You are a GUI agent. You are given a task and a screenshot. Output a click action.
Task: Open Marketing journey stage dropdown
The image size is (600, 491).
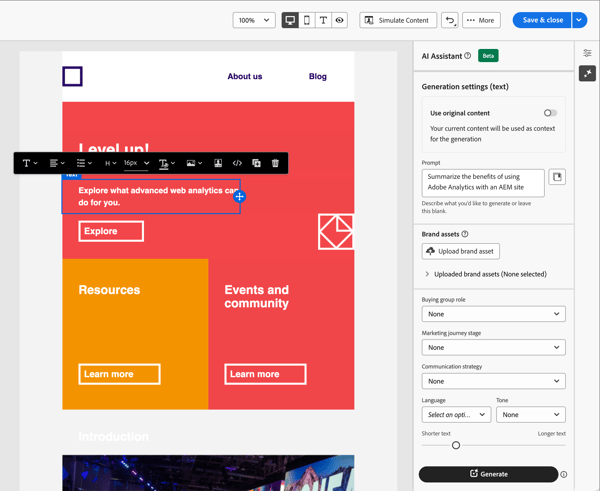pyautogui.click(x=493, y=347)
